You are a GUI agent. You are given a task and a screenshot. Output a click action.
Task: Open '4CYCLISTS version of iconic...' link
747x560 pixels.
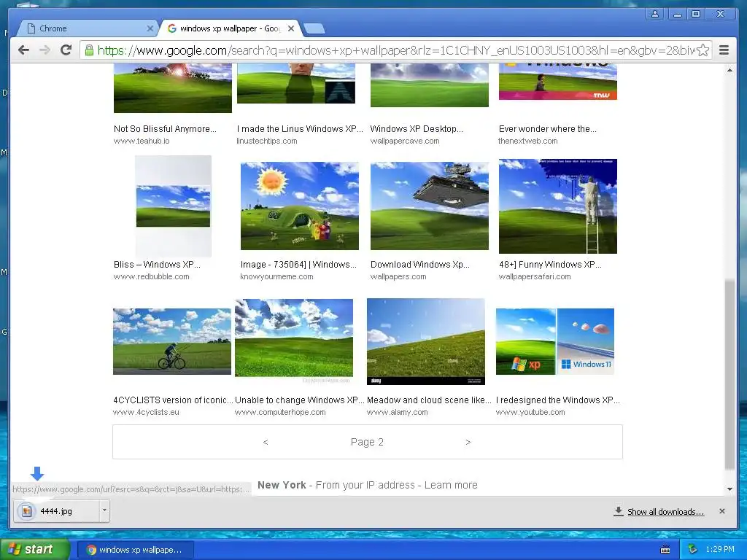[x=173, y=400]
